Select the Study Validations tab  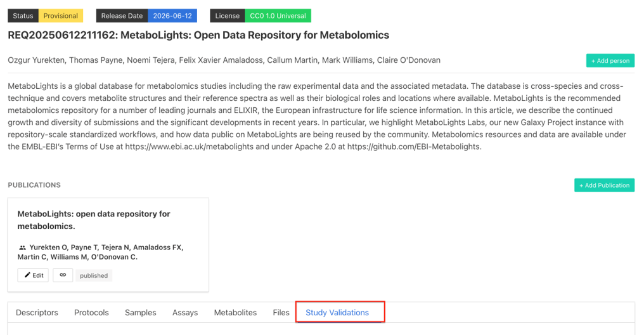(337, 312)
